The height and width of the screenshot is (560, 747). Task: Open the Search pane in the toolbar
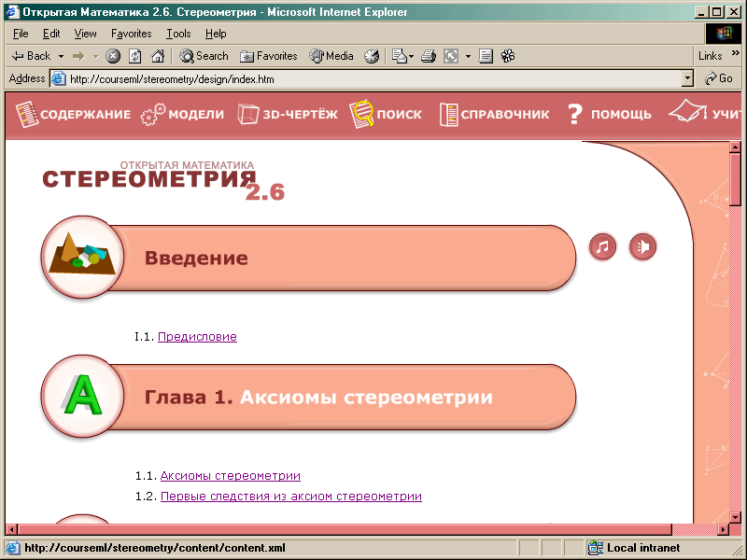pyautogui.click(x=204, y=56)
